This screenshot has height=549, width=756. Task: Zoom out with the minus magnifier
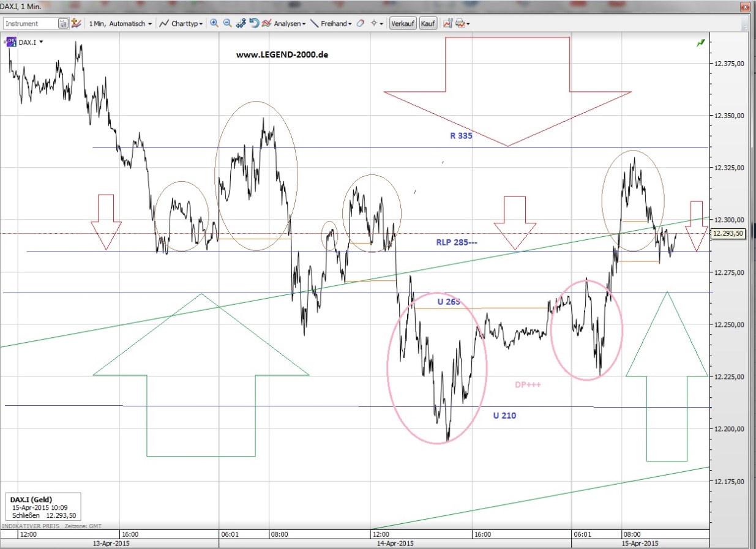click(x=227, y=23)
